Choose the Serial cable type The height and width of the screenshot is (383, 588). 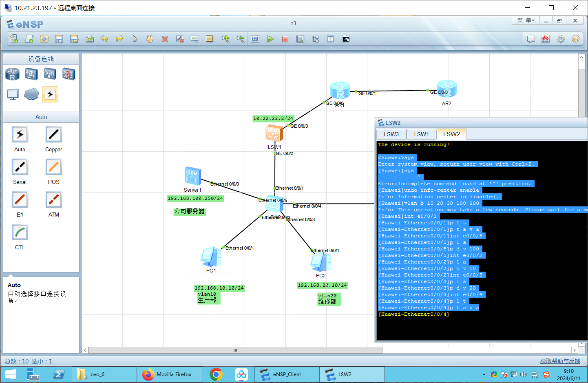click(20, 167)
